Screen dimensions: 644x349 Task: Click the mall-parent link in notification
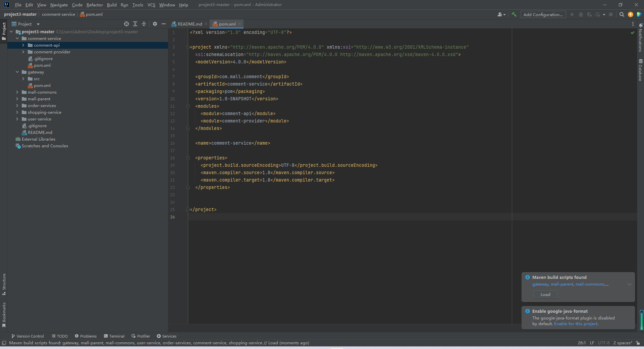click(x=562, y=284)
